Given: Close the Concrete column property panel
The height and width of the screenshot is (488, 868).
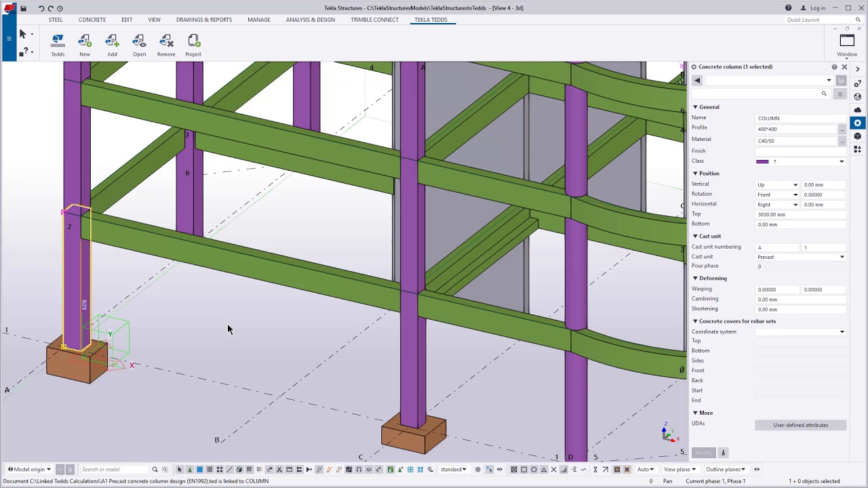Looking at the screenshot, I should [x=844, y=67].
